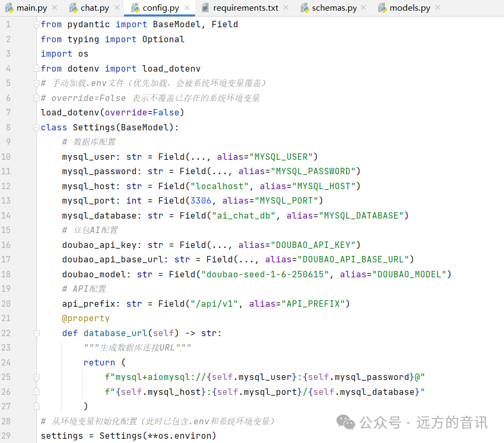Click the config.py Python file icon
The width and height of the screenshot is (504, 443).
[136, 8]
